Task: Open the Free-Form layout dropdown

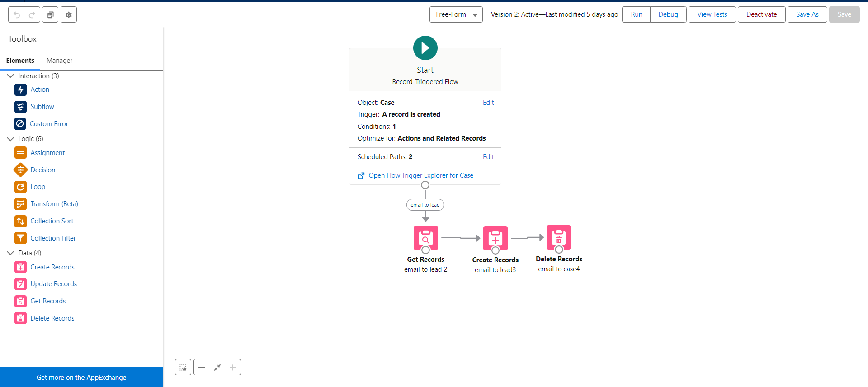Action: 456,14
